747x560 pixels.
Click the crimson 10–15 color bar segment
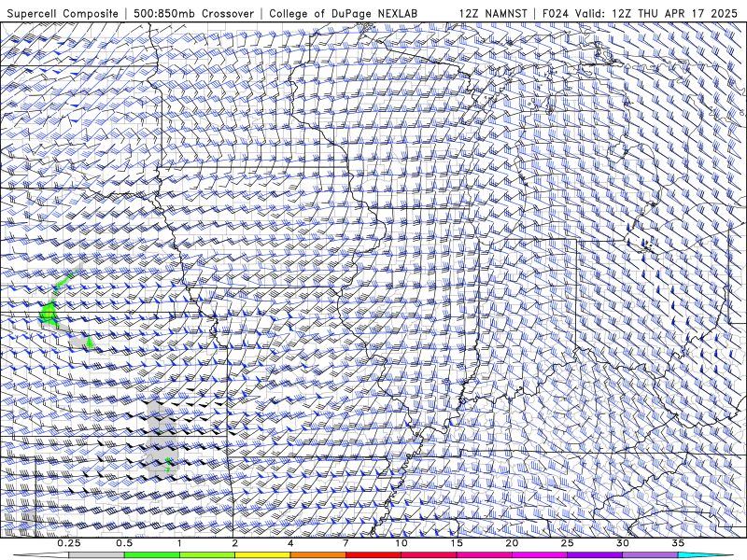[x=429, y=555]
